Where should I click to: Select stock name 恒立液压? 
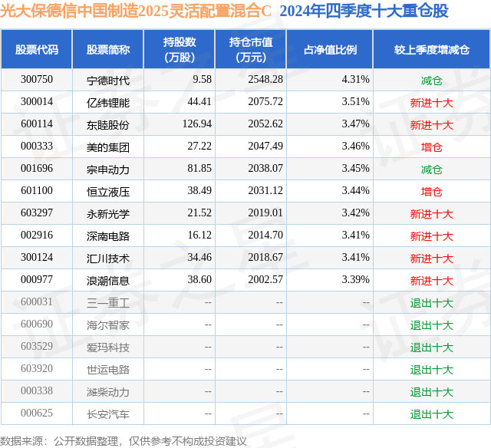click(x=108, y=192)
